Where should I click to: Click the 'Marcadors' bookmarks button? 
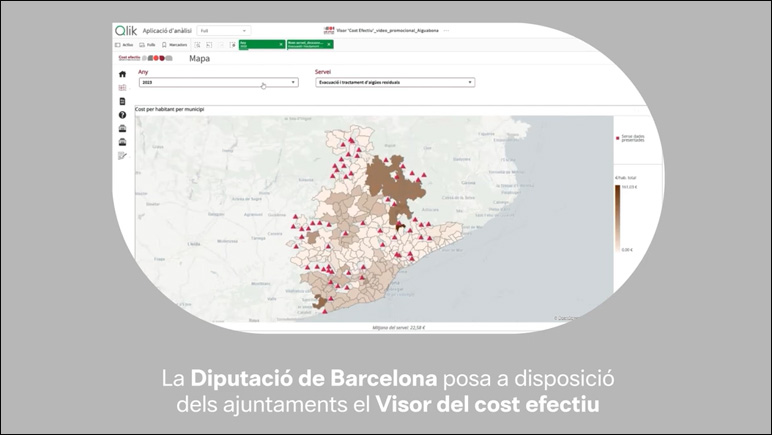pyautogui.click(x=174, y=45)
